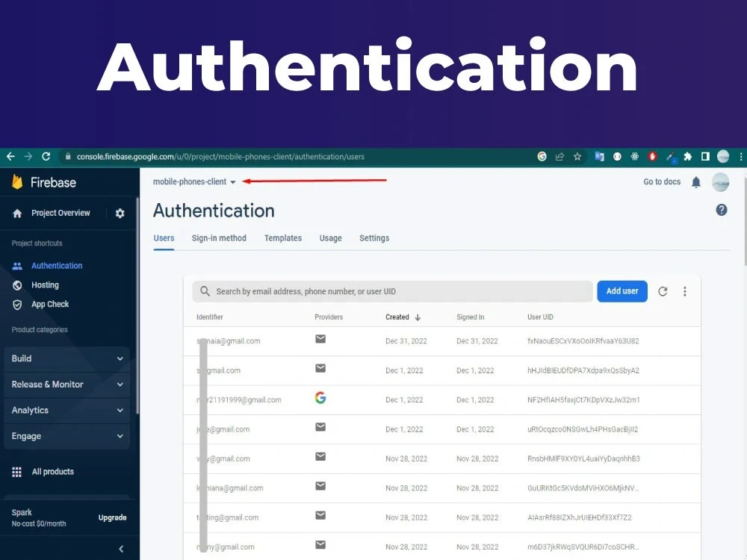Click the Google provider icon in users table

click(320, 398)
